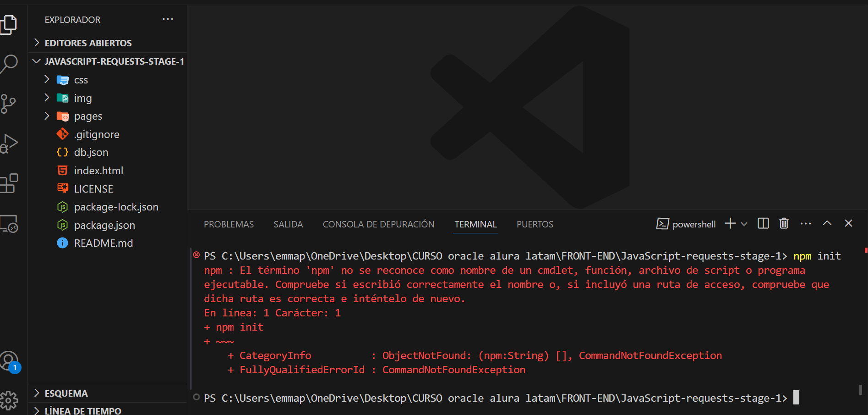Viewport: 868px width, 415px height.
Task: Select the TERMINAL tab
Action: 475,224
